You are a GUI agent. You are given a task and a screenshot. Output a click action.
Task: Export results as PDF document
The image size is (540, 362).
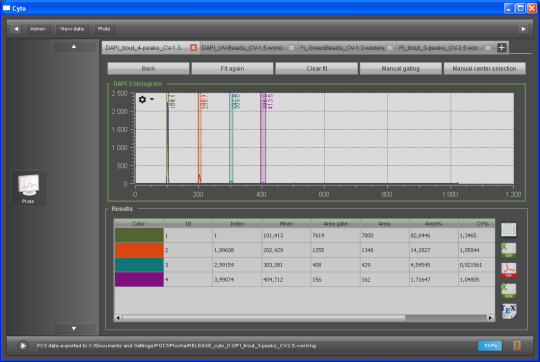(x=508, y=270)
